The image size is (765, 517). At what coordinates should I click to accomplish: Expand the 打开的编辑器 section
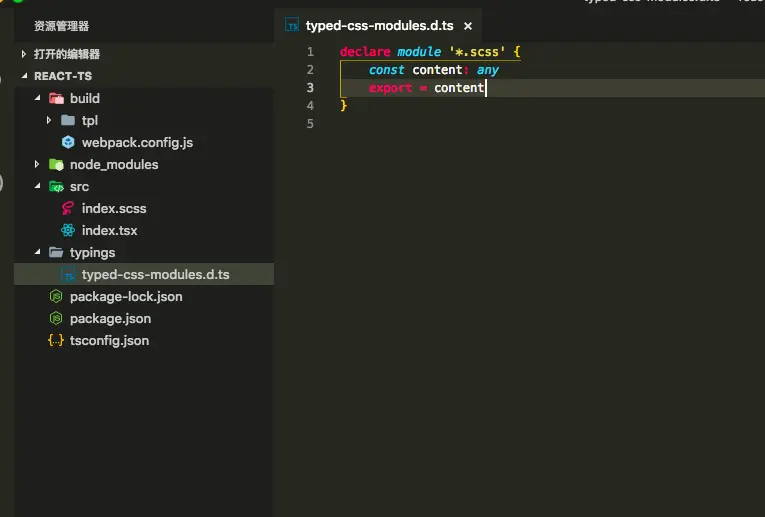click(x=24, y=54)
